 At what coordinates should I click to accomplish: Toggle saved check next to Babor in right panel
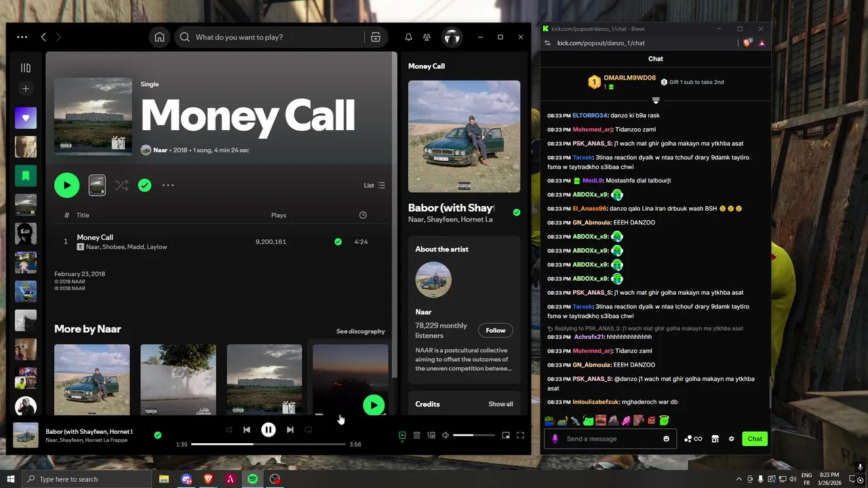(517, 212)
